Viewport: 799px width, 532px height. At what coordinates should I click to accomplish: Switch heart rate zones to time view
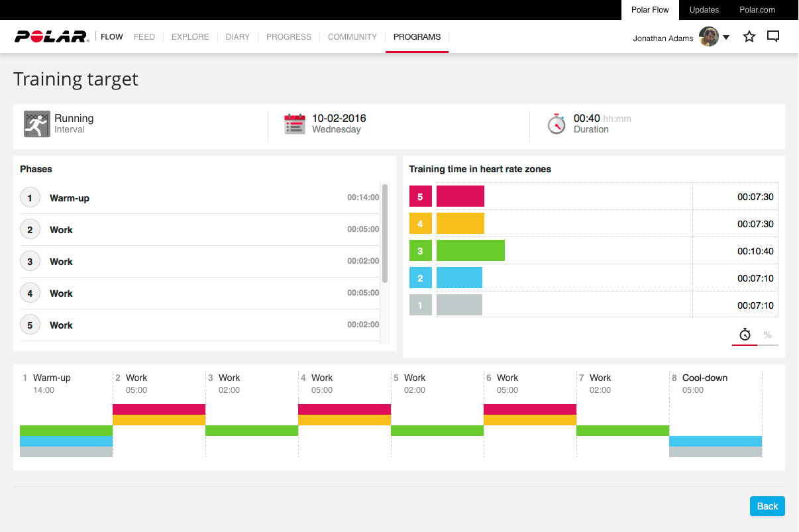point(745,335)
